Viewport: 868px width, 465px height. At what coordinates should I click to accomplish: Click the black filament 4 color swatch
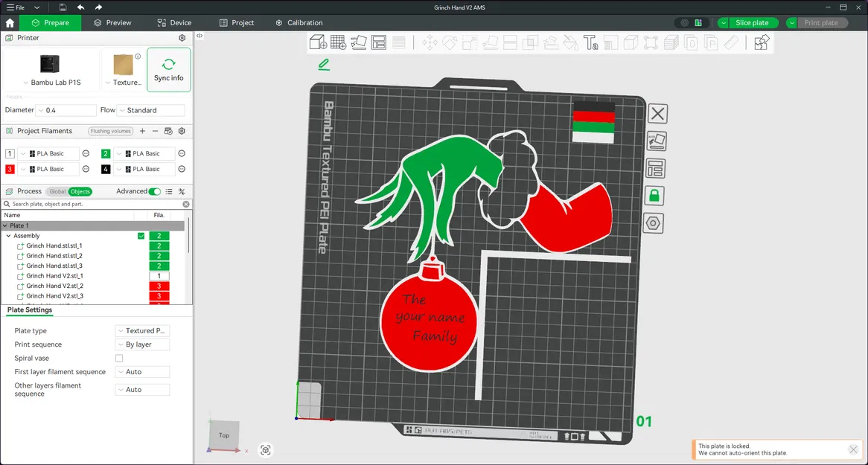click(x=106, y=170)
